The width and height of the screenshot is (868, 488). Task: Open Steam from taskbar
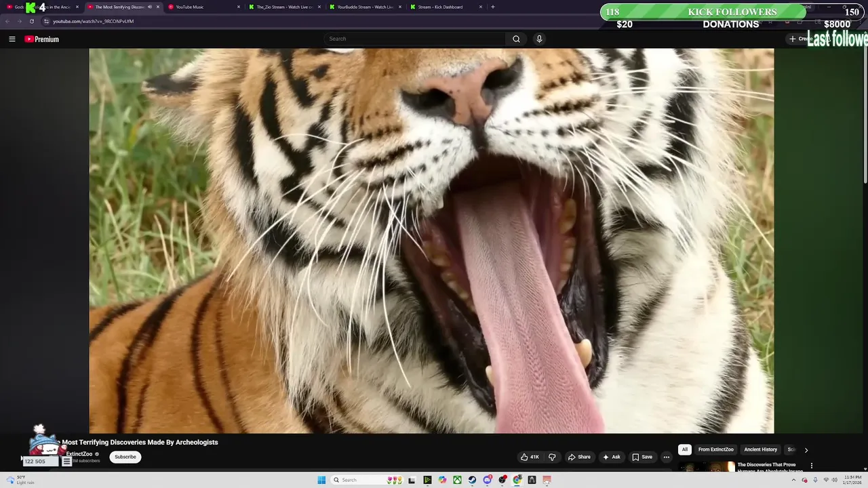473,480
